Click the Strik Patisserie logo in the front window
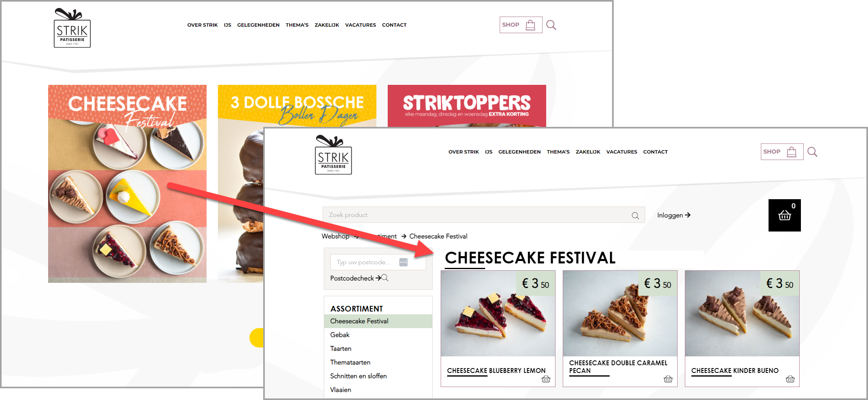This screenshot has width=868, height=400. (333, 155)
